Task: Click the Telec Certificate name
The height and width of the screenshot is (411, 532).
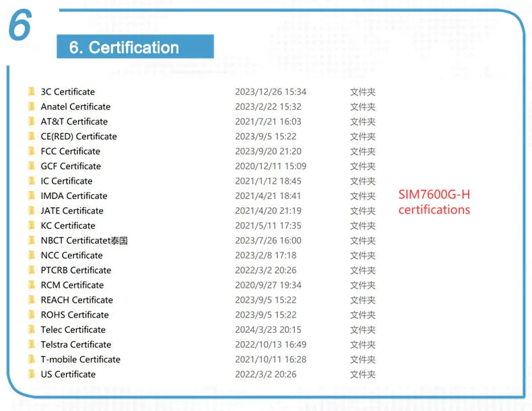Action: [x=73, y=330]
